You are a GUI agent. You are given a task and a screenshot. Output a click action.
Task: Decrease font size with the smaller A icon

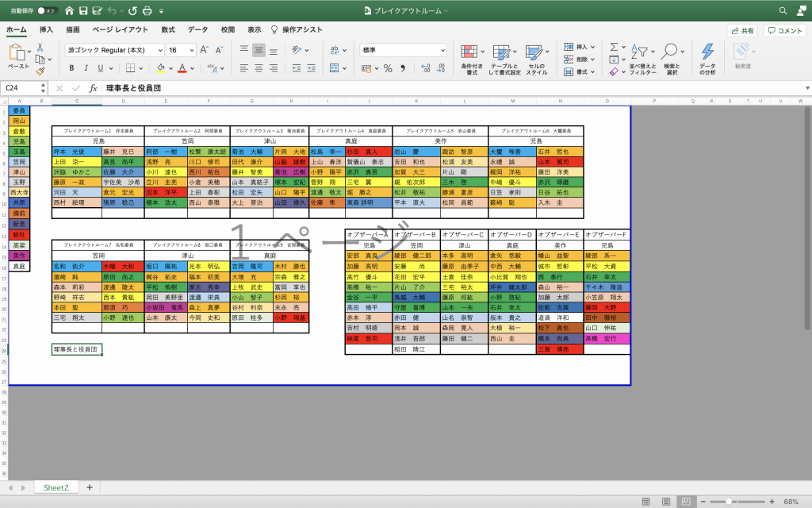tap(219, 50)
